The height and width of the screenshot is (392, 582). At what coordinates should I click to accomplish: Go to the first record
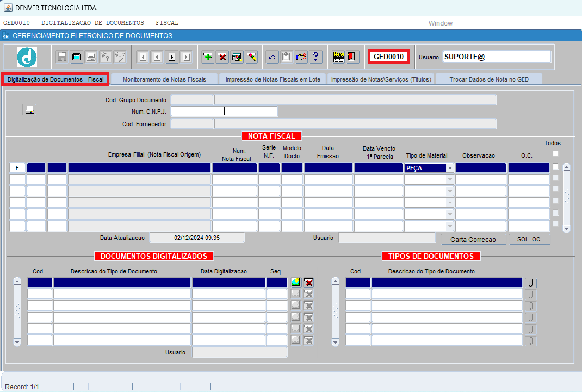(x=143, y=57)
